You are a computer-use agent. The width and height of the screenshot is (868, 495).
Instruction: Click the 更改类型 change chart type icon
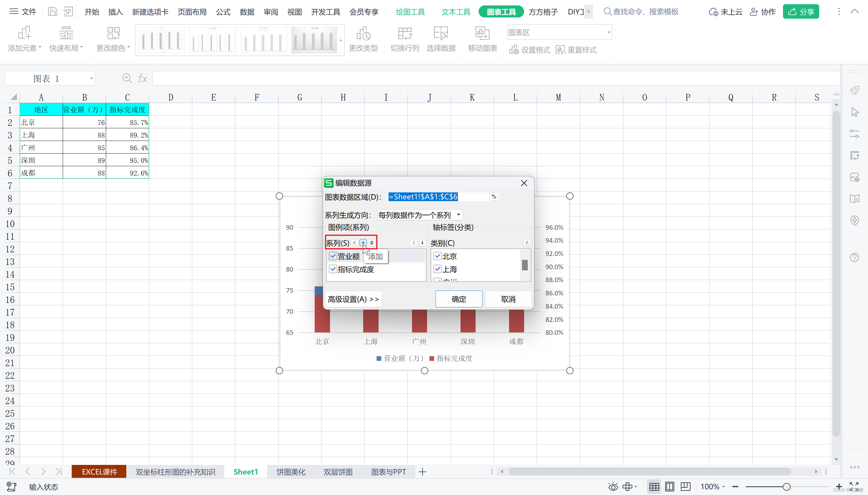click(x=363, y=34)
